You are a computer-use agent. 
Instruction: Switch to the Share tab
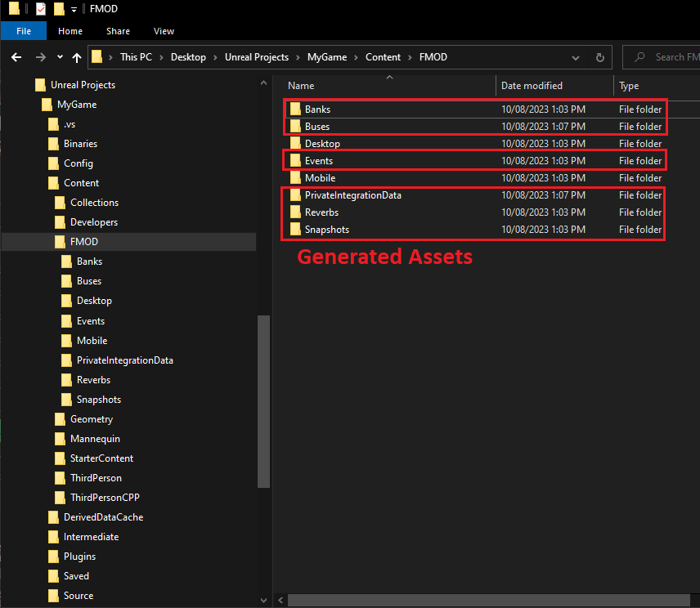[118, 31]
